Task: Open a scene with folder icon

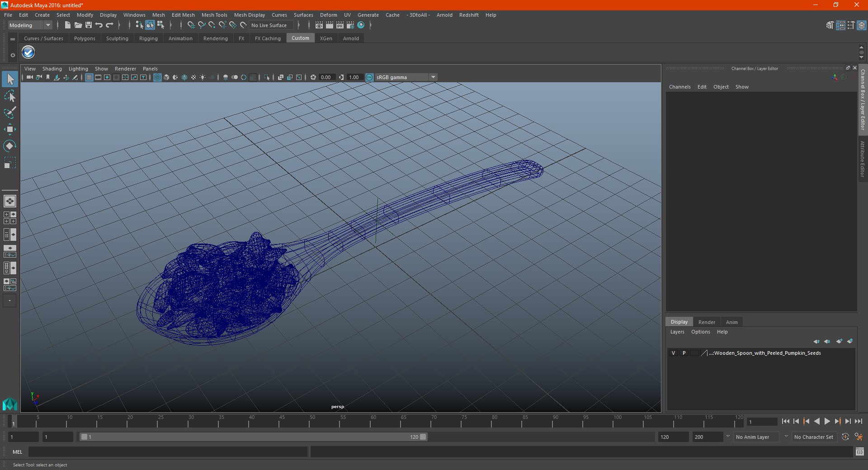Action: 78,25
